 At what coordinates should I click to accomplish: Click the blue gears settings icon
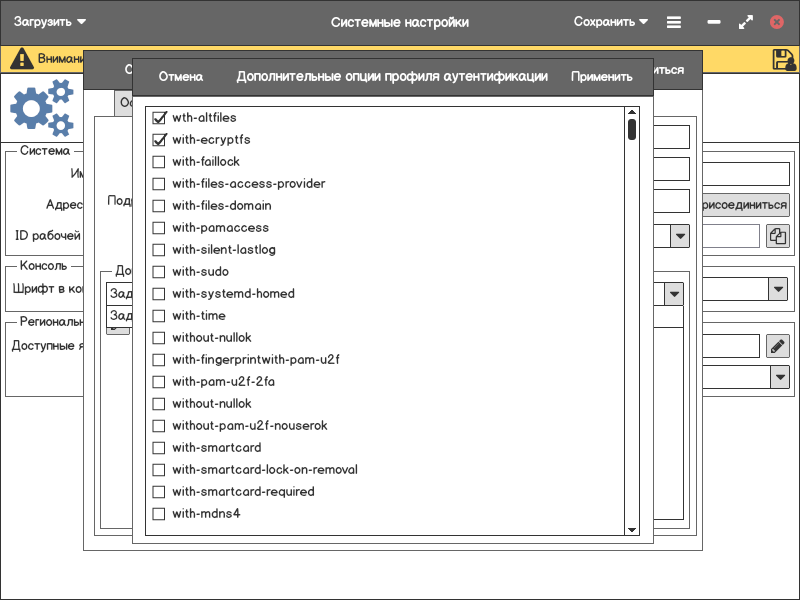[40, 108]
